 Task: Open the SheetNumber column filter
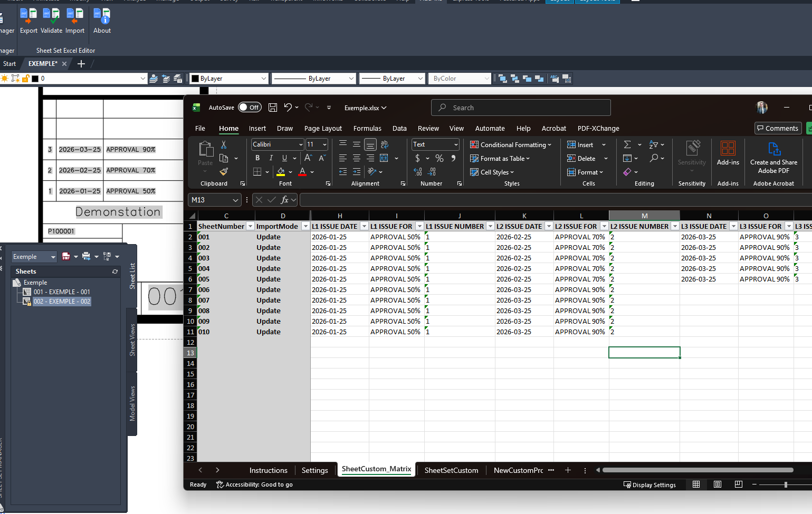pos(251,226)
